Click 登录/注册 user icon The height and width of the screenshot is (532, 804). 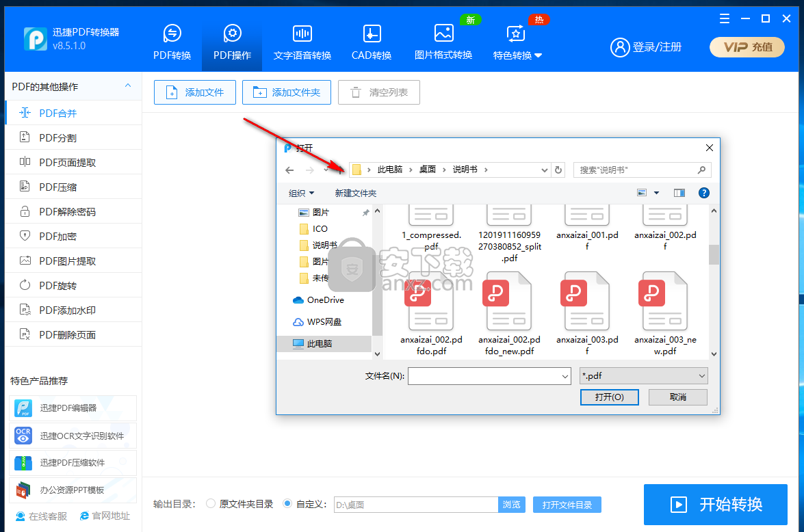[620, 47]
